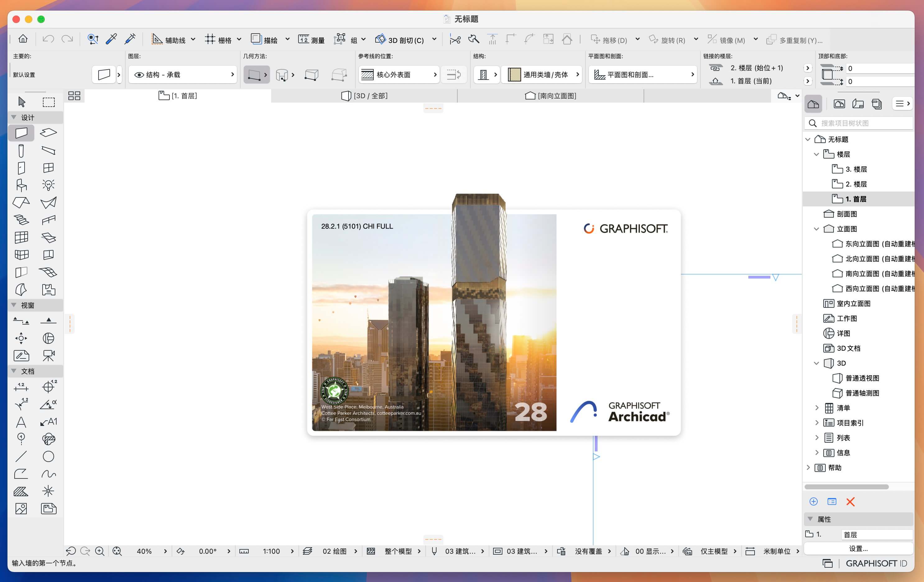Click the 设置... button in properties

tap(858, 549)
